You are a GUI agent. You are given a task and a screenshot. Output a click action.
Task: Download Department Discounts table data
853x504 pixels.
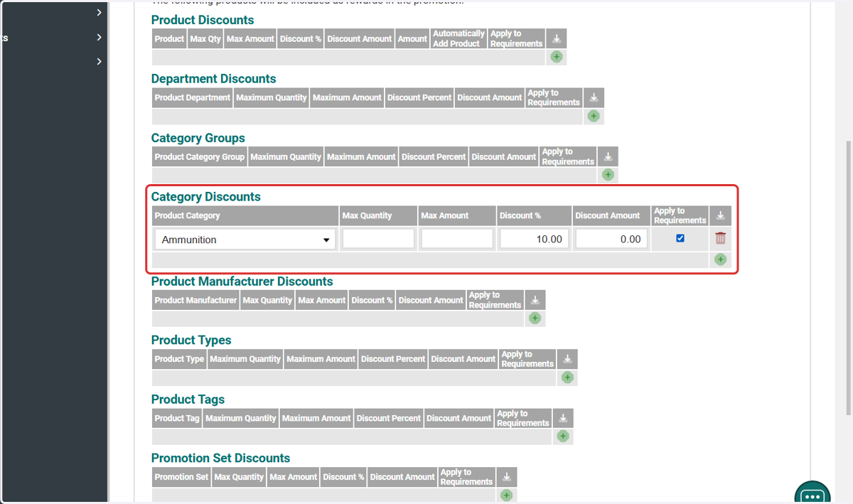594,97
